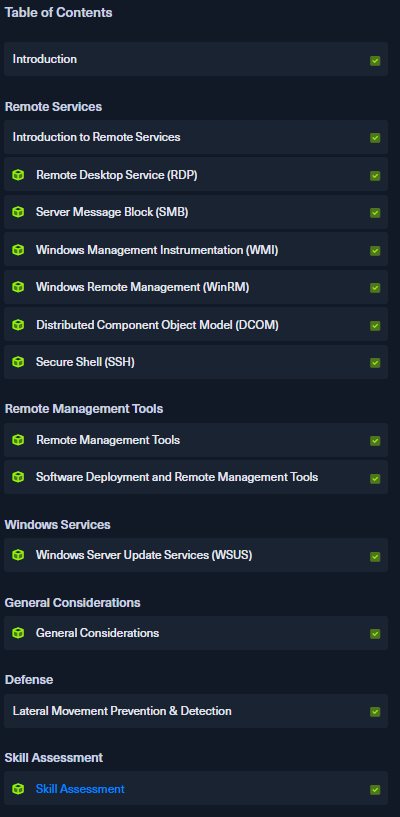Click the cube icon beside Software Deployment and Remote Management Tools
This screenshot has width=400, height=817.
[x=18, y=477]
